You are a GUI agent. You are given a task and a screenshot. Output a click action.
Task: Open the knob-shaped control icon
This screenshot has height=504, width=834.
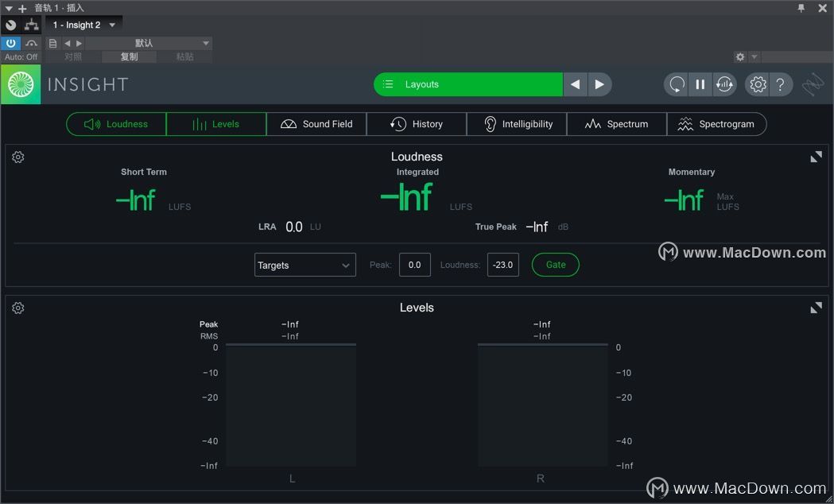pos(10,25)
